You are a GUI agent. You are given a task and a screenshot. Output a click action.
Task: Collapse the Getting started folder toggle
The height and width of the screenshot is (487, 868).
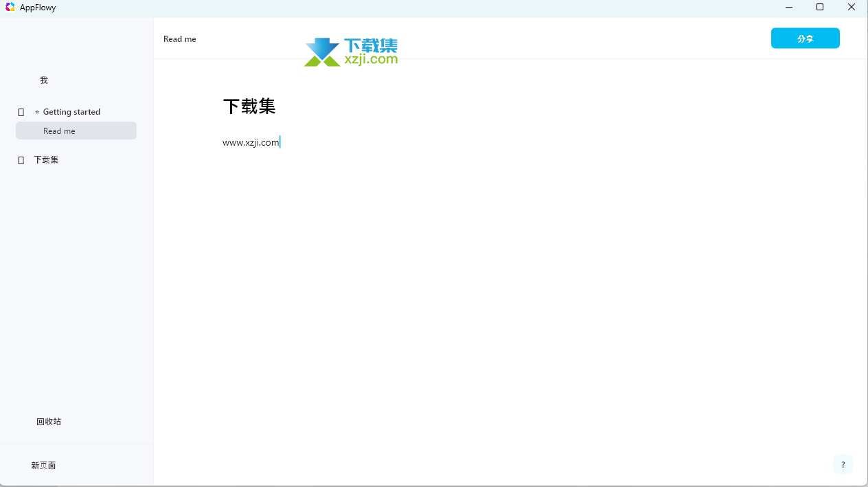coord(21,112)
